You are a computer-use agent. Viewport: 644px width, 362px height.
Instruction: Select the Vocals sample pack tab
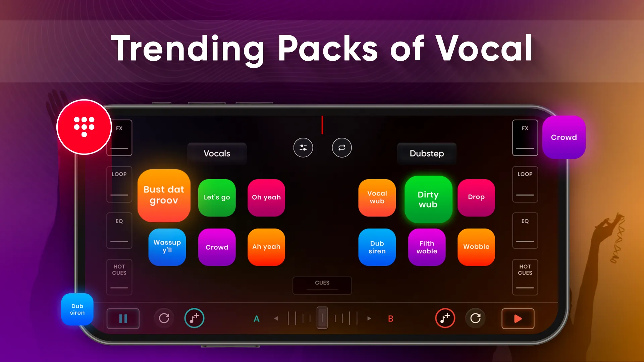point(217,154)
